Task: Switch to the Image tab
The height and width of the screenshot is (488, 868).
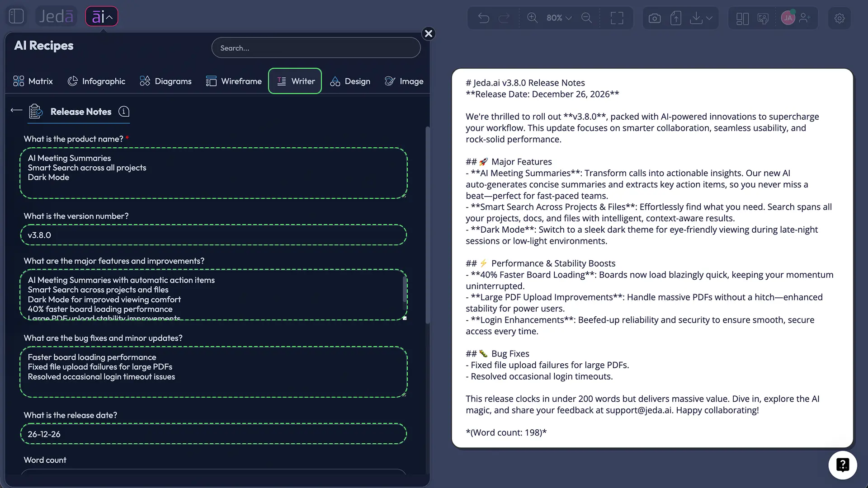Action: point(404,81)
